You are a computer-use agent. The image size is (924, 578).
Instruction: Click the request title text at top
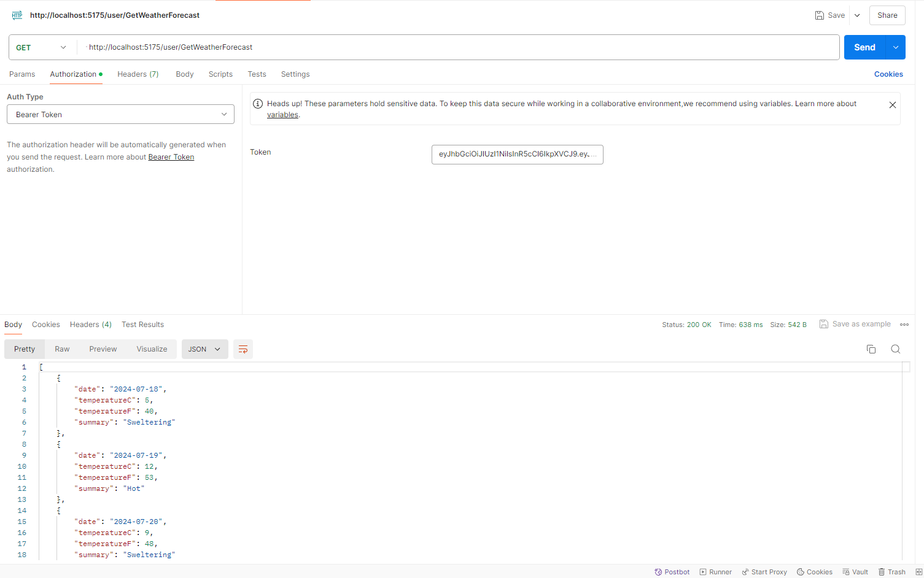(x=115, y=15)
